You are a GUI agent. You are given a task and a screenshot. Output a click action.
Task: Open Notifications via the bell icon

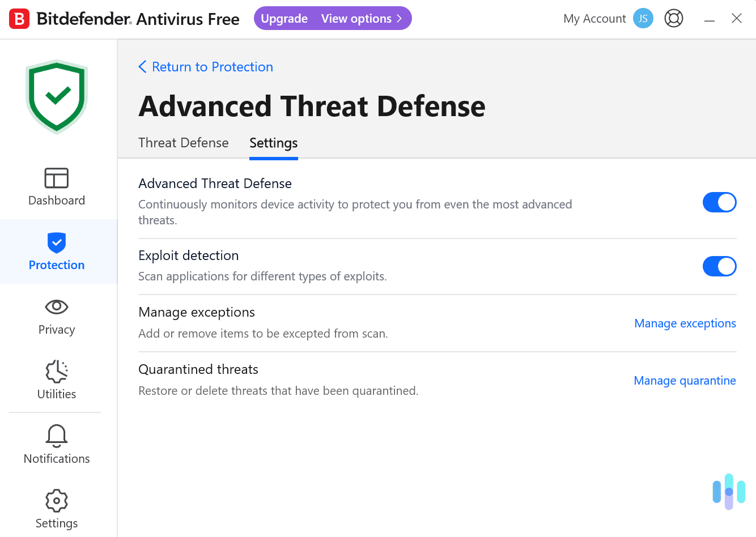tap(57, 436)
